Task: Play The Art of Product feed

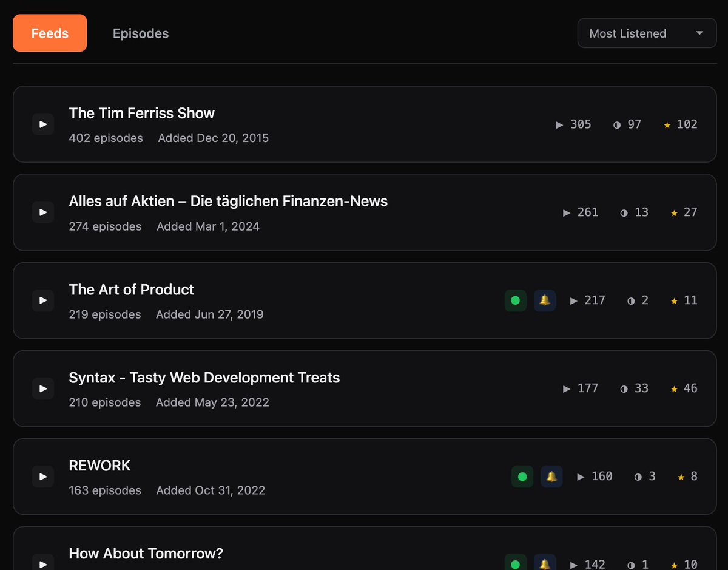Action: pos(43,300)
